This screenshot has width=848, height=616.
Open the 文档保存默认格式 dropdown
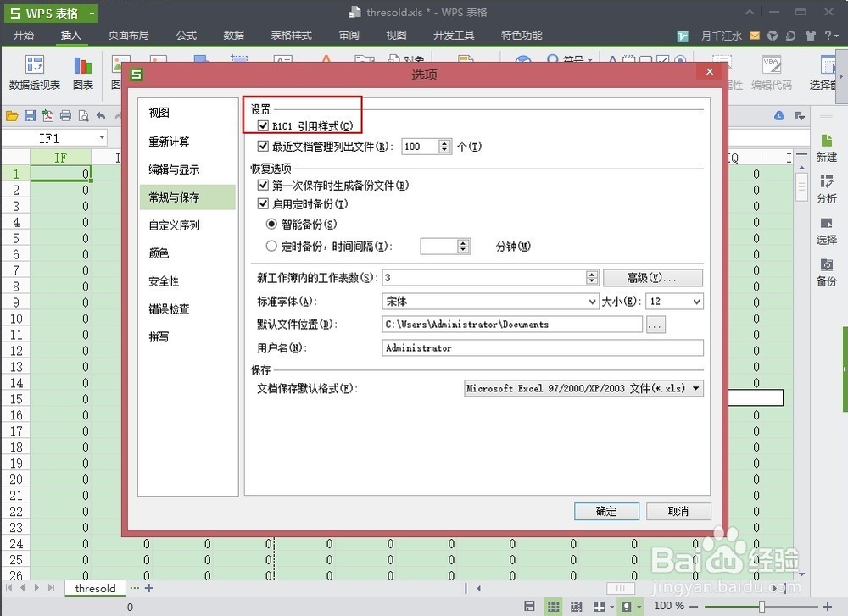point(697,388)
